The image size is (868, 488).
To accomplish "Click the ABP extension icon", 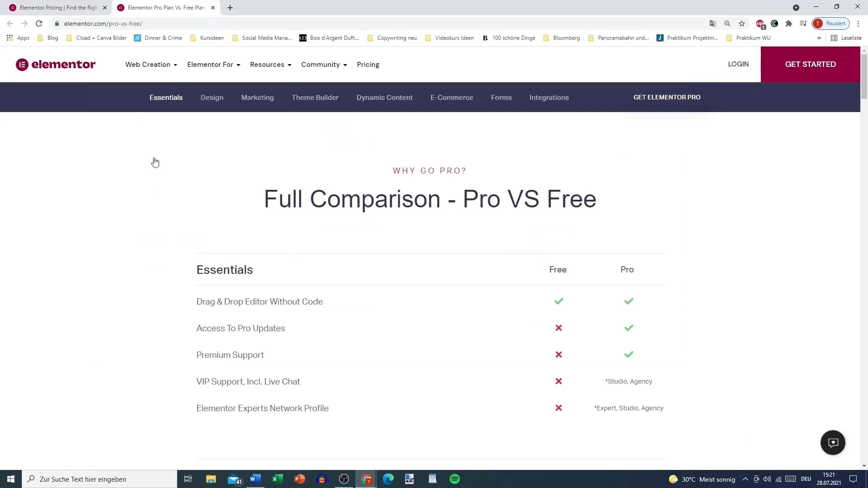I will click(760, 23).
